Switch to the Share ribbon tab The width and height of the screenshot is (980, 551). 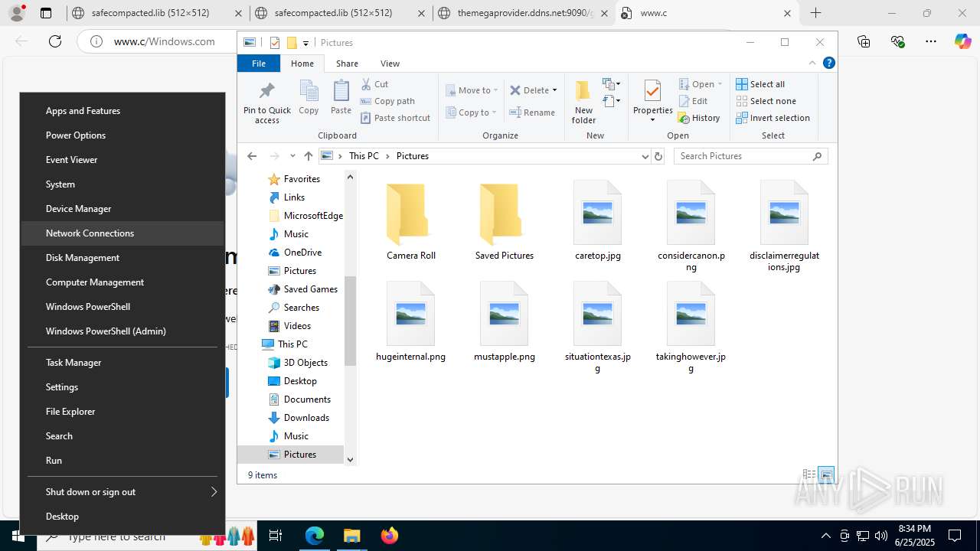pyautogui.click(x=347, y=64)
